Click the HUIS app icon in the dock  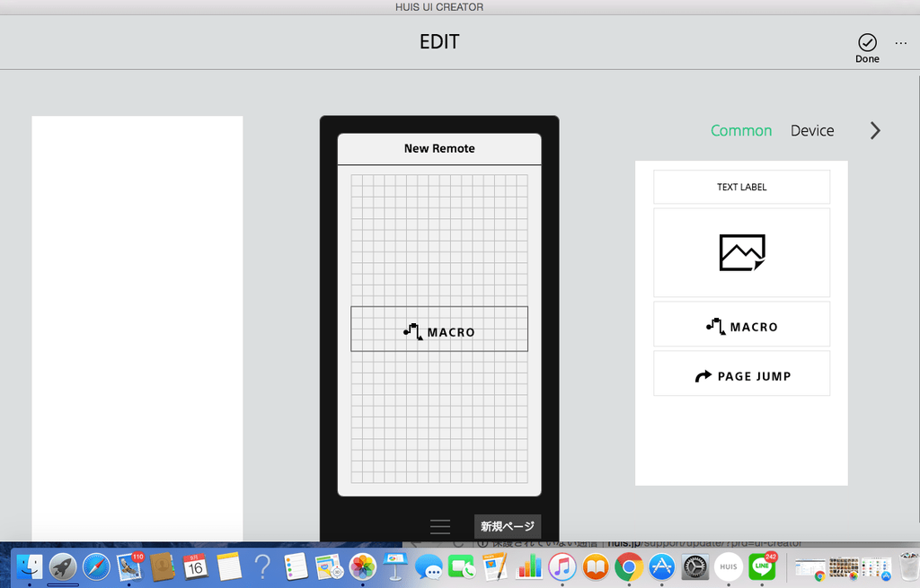tap(728, 566)
